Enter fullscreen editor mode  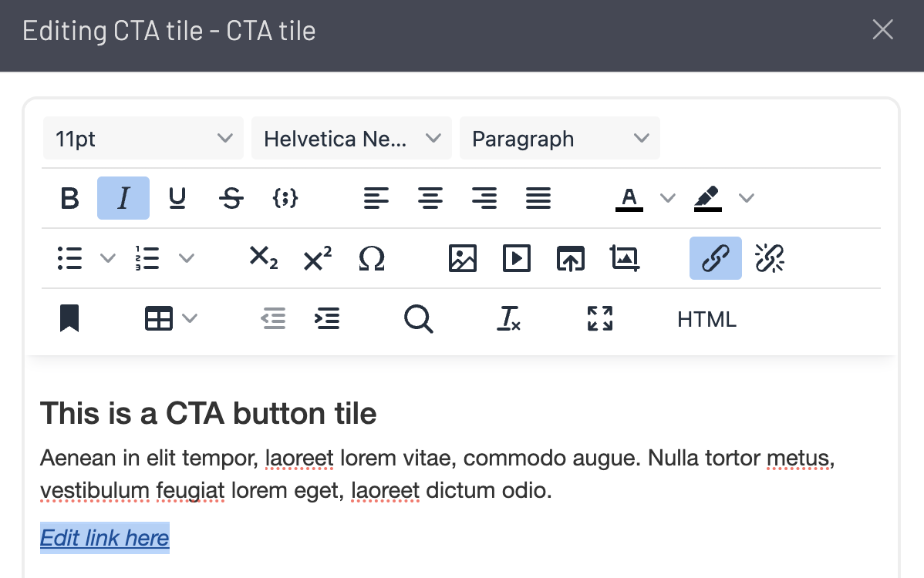[x=599, y=318]
